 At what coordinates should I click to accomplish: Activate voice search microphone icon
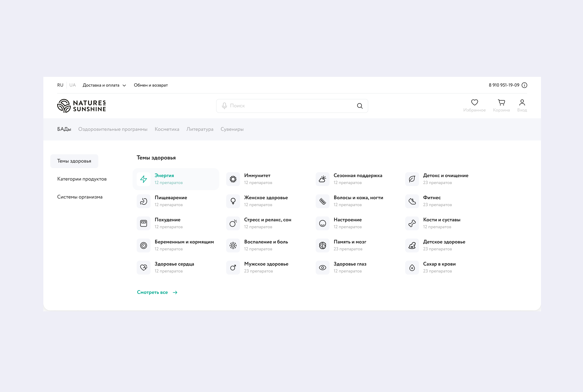[x=224, y=106]
